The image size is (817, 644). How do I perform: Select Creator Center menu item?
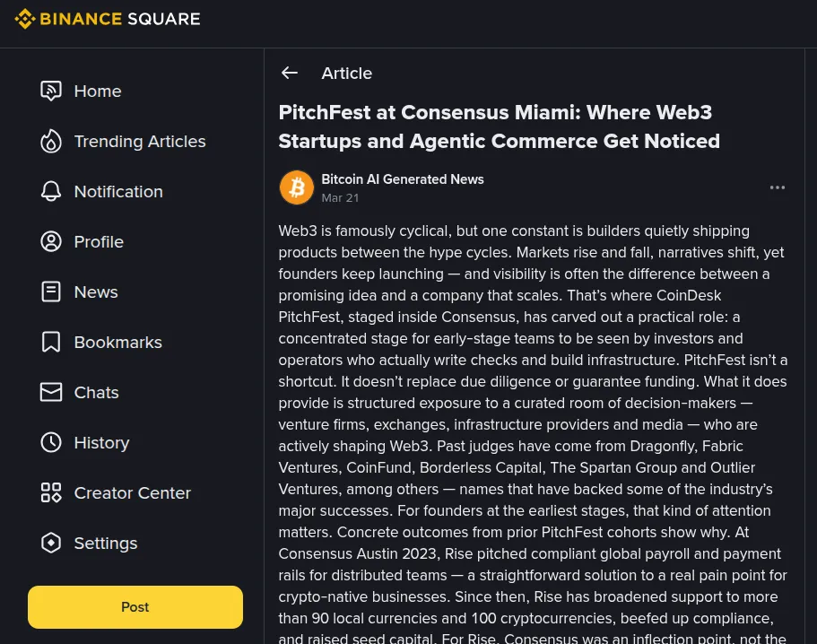point(132,493)
